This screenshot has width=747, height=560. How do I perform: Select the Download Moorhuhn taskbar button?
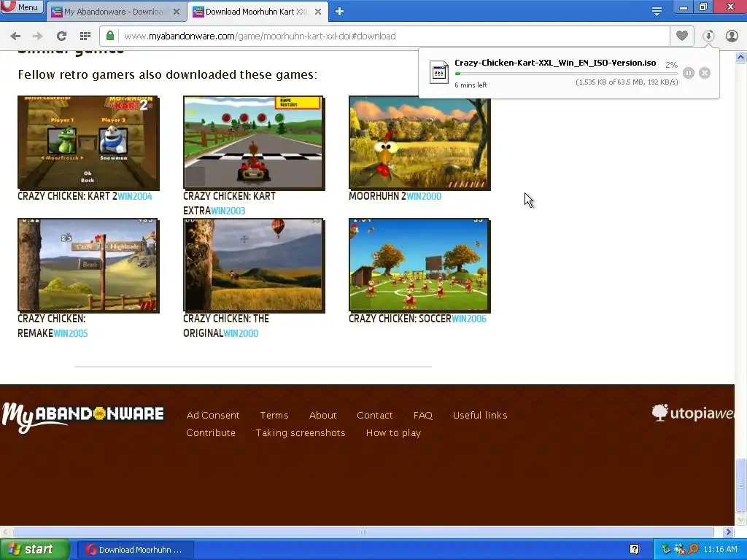click(x=135, y=550)
